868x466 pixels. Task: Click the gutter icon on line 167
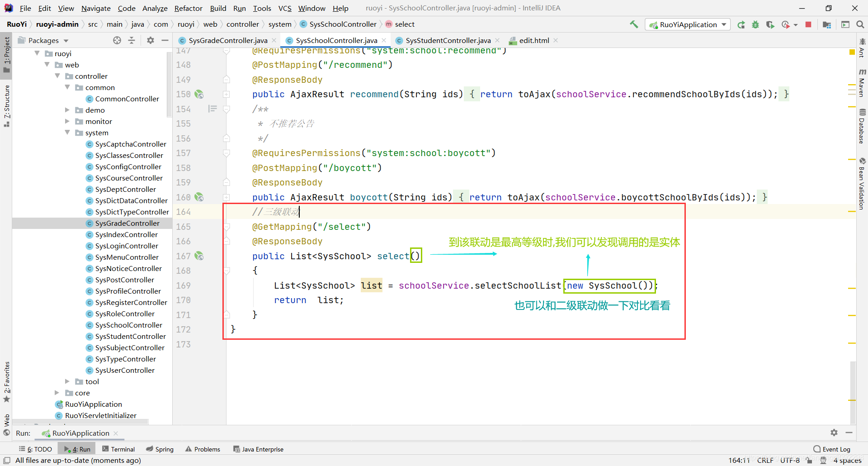pyautogui.click(x=199, y=256)
